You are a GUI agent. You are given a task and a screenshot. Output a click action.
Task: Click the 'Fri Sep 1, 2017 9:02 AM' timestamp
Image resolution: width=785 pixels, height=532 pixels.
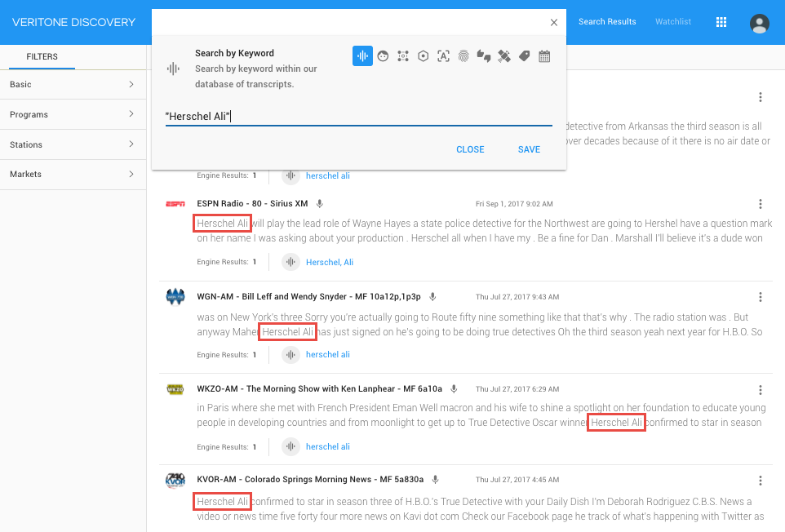click(x=514, y=204)
